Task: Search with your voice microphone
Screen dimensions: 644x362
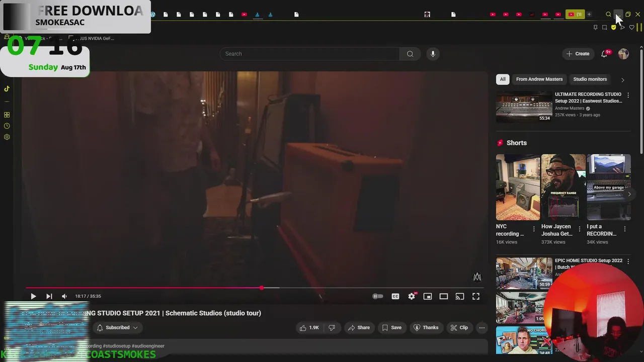Action: (433, 54)
